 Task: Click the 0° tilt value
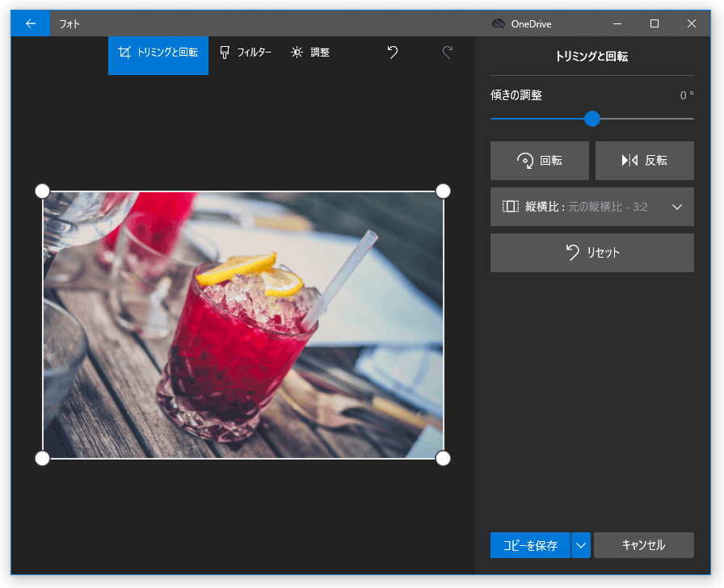[x=687, y=95]
